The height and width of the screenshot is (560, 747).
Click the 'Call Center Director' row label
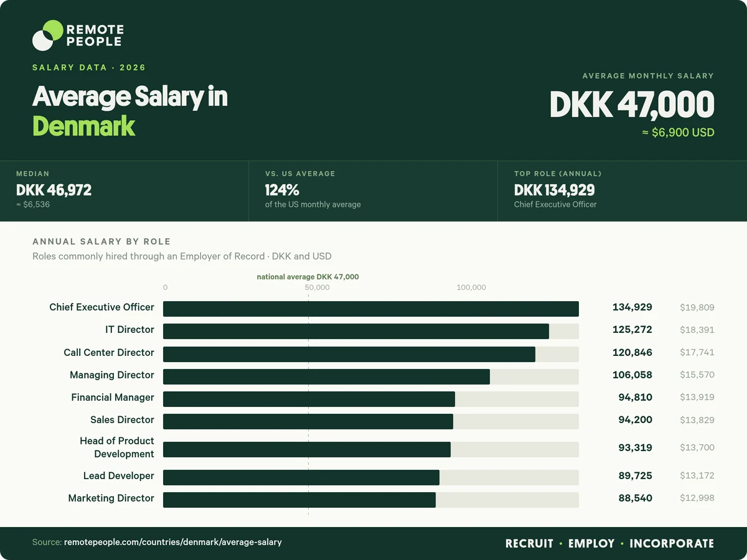tap(109, 352)
